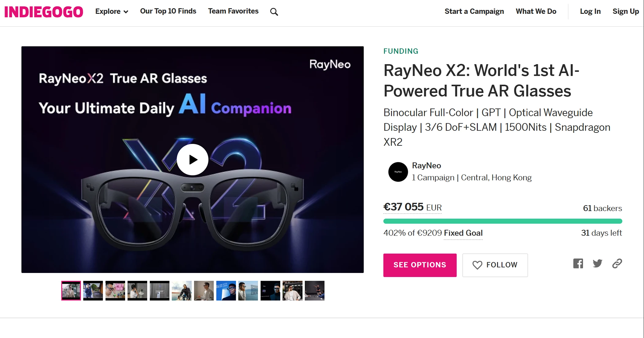Viewport: 644px width, 338px height.
Task: Select the first highlighted gallery thumbnail
Action: coord(71,290)
